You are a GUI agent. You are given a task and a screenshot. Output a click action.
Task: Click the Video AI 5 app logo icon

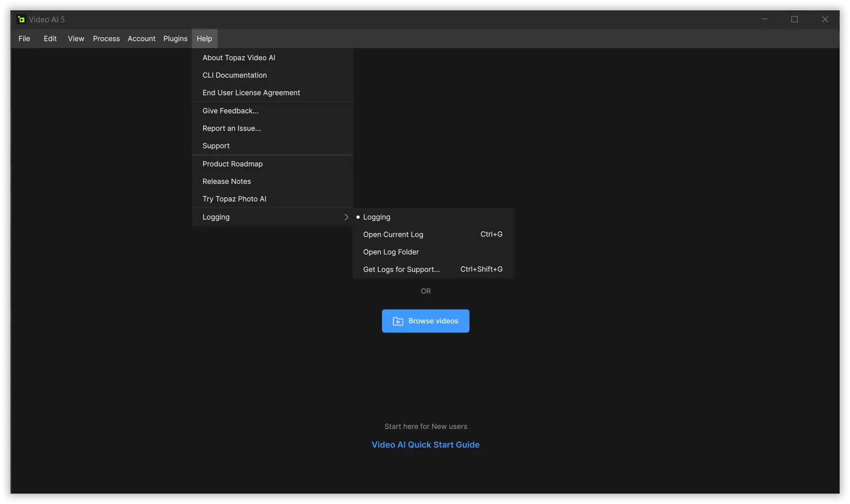pos(21,20)
